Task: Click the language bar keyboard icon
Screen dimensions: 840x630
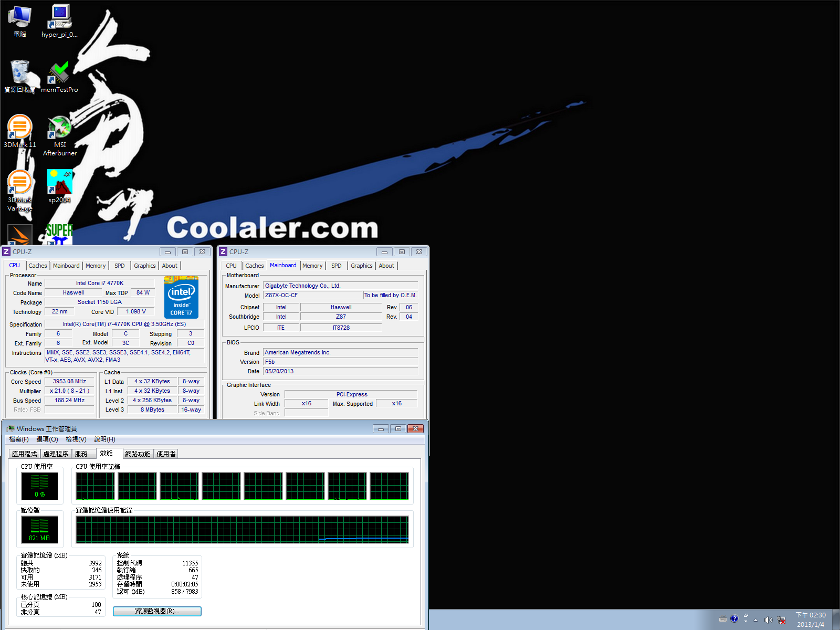Action: [x=723, y=619]
